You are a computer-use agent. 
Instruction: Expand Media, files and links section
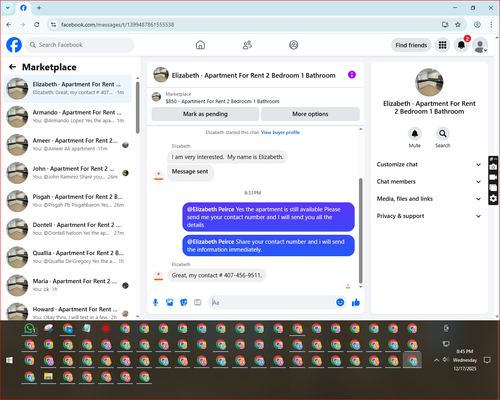click(x=429, y=199)
